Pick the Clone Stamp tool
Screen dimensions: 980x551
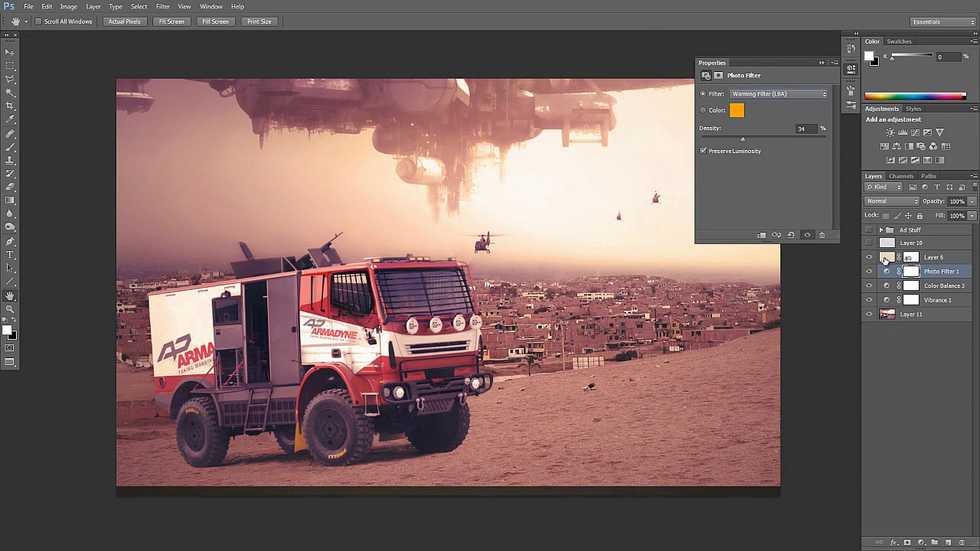coord(10,160)
